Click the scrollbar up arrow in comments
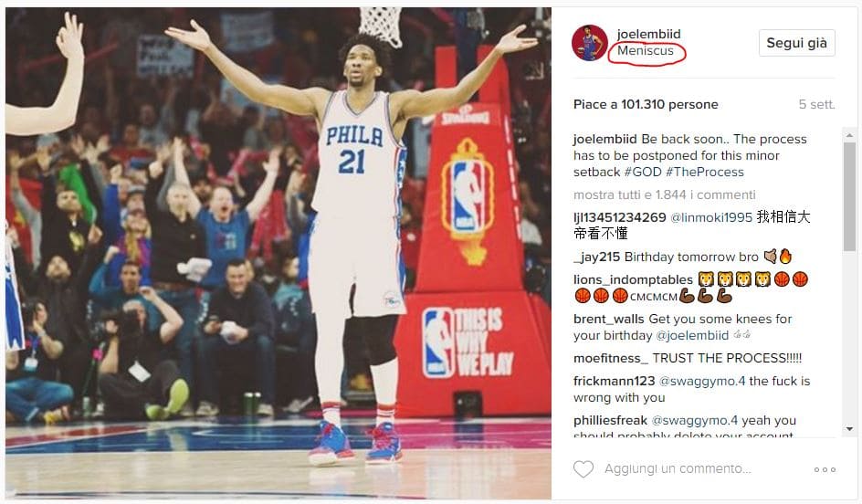This screenshot has height=504, width=862. click(x=849, y=134)
